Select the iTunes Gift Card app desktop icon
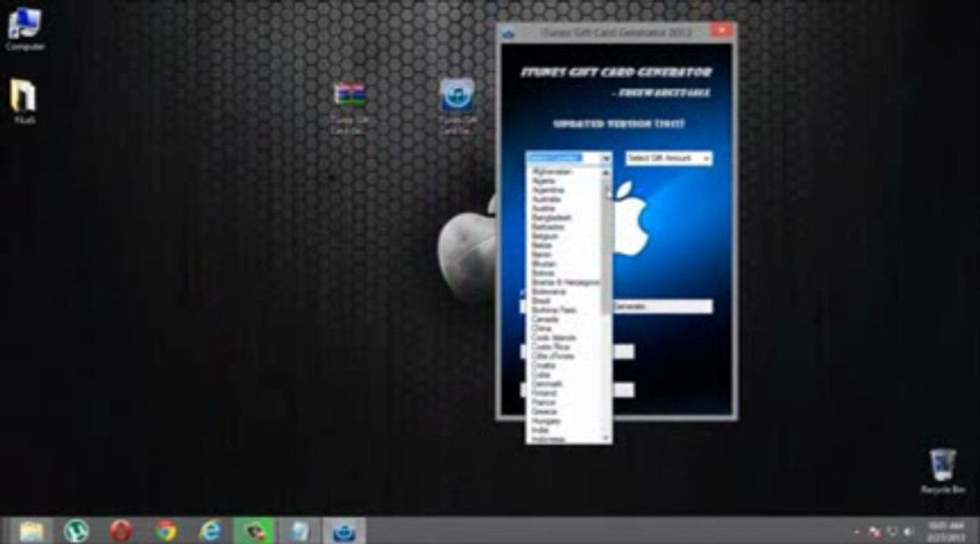 click(457, 107)
